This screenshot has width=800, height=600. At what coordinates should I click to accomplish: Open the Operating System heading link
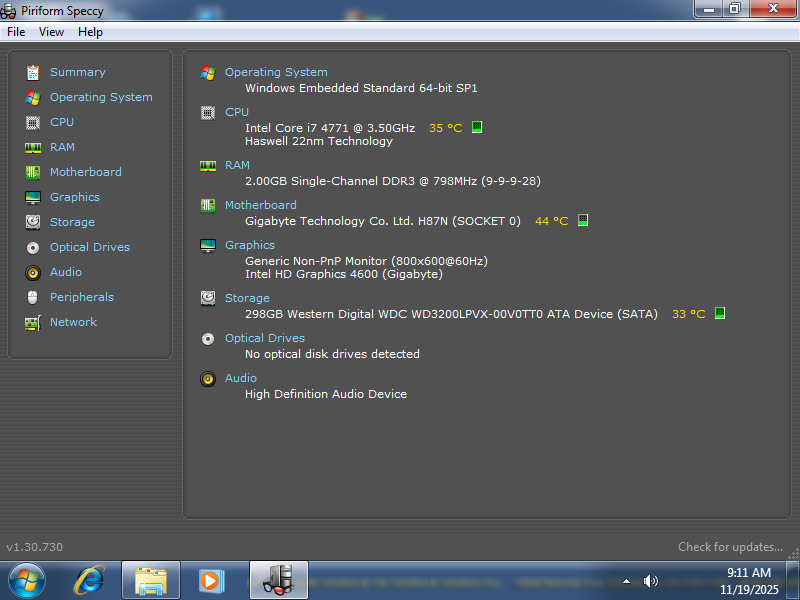(x=276, y=72)
